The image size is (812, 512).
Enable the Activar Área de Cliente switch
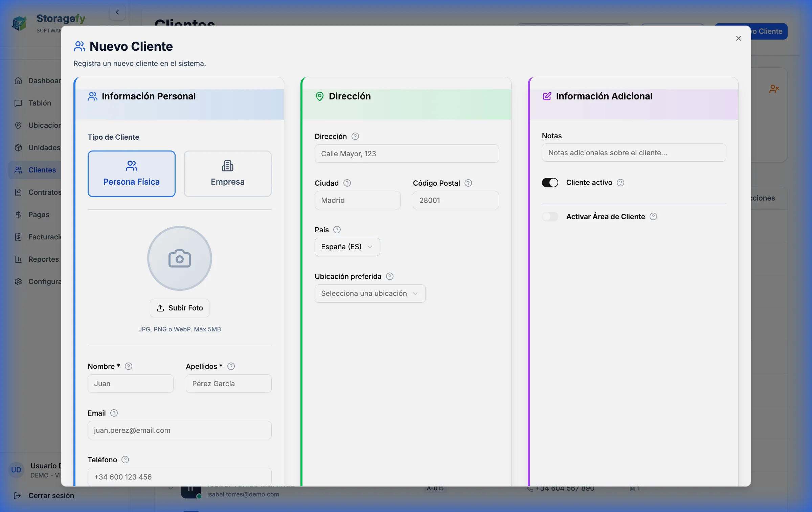pyautogui.click(x=550, y=216)
